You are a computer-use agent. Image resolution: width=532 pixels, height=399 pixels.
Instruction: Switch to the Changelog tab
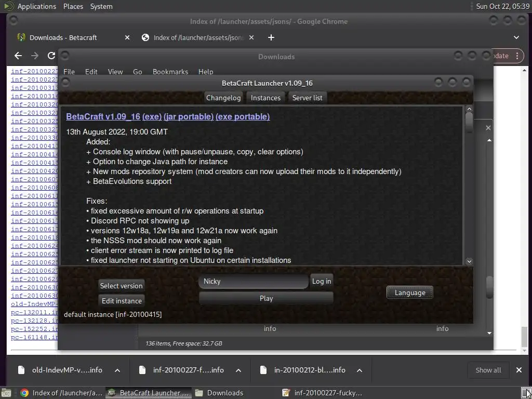tap(223, 98)
